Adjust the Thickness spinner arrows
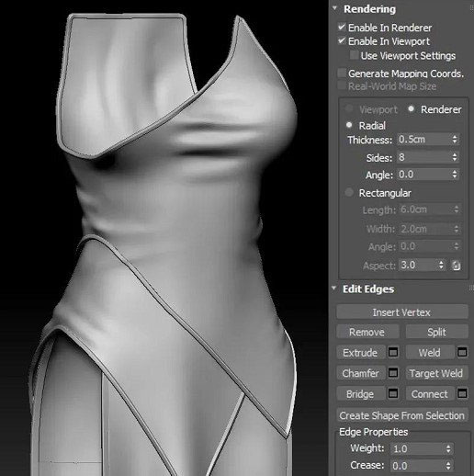 [x=455, y=140]
